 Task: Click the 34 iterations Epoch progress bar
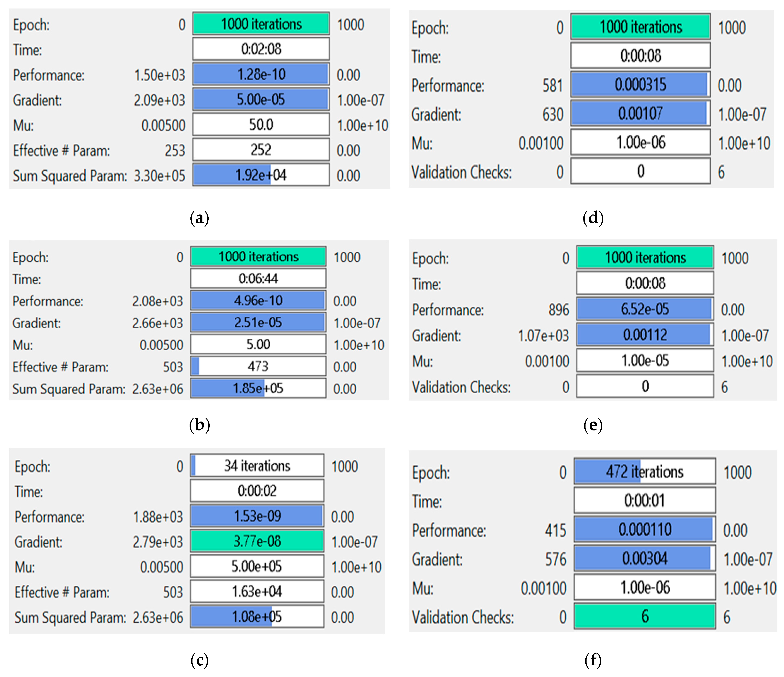click(x=257, y=466)
